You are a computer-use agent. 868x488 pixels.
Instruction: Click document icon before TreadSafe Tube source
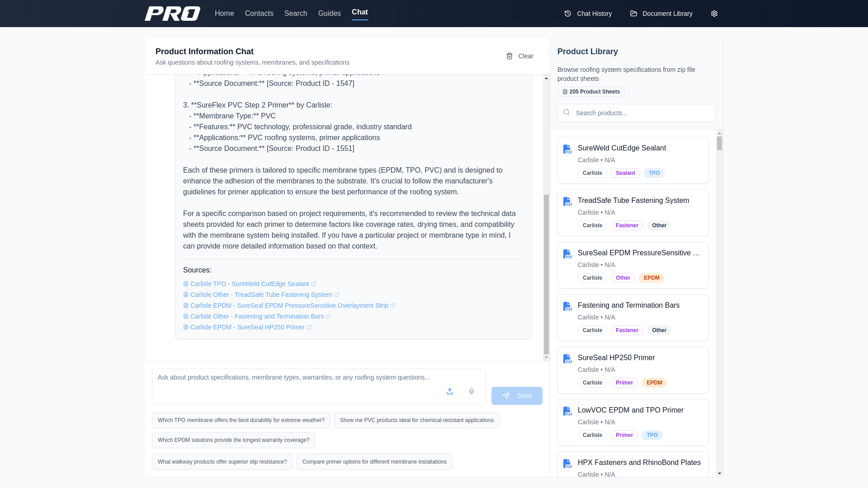186,295
